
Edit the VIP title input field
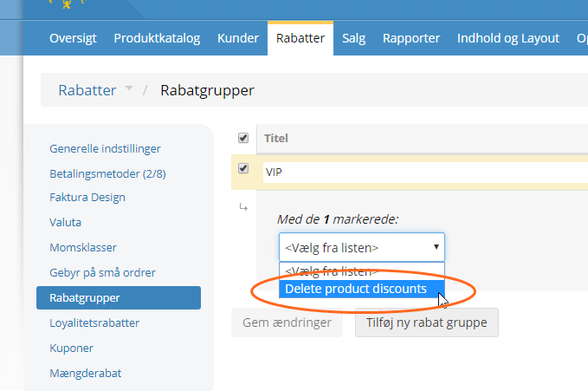(x=425, y=173)
